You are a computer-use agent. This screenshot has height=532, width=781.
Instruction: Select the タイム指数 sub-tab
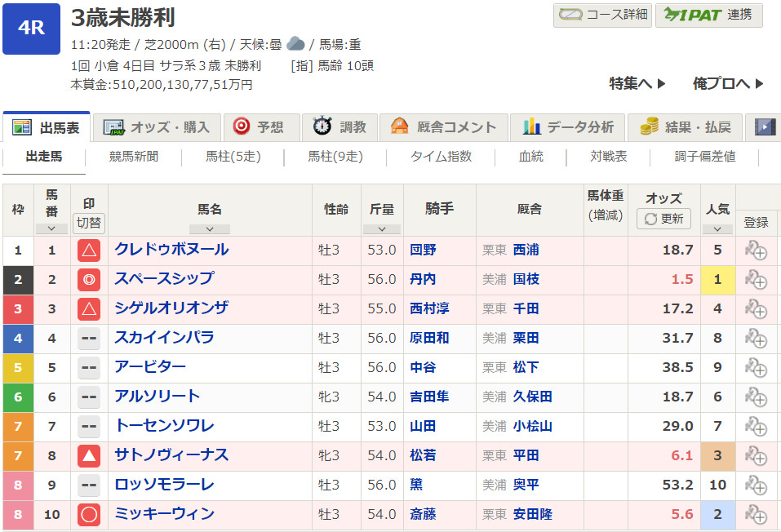pyautogui.click(x=441, y=157)
